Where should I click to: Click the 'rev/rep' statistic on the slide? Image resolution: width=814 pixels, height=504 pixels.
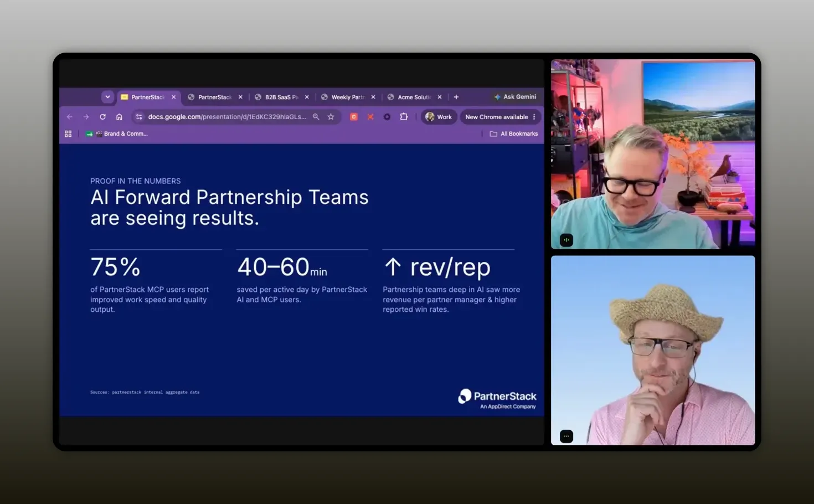pyautogui.click(x=437, y=268)
